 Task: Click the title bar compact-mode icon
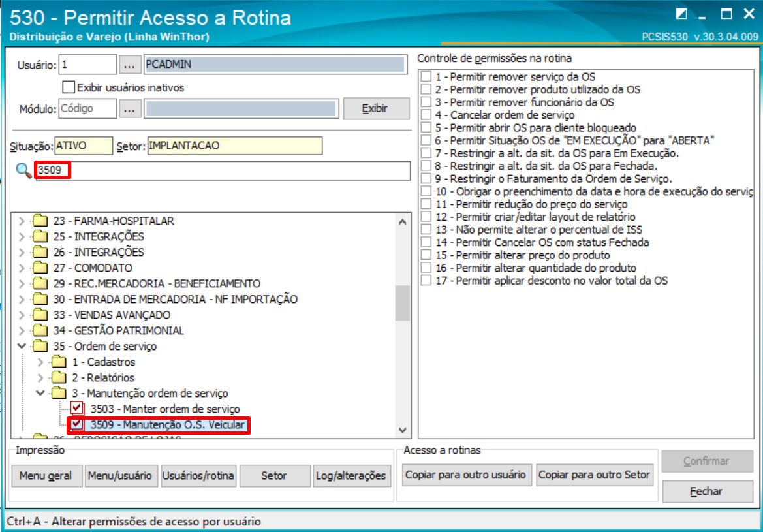(681, 14)
